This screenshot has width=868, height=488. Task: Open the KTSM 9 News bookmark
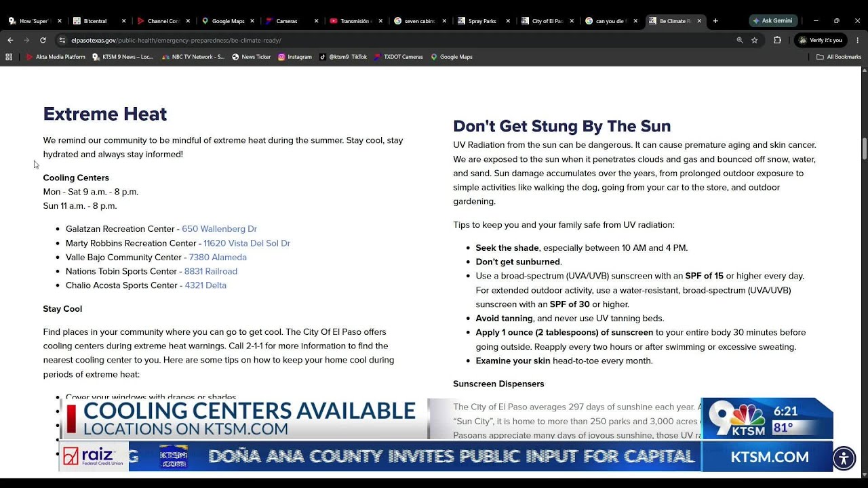coord(123,57)
